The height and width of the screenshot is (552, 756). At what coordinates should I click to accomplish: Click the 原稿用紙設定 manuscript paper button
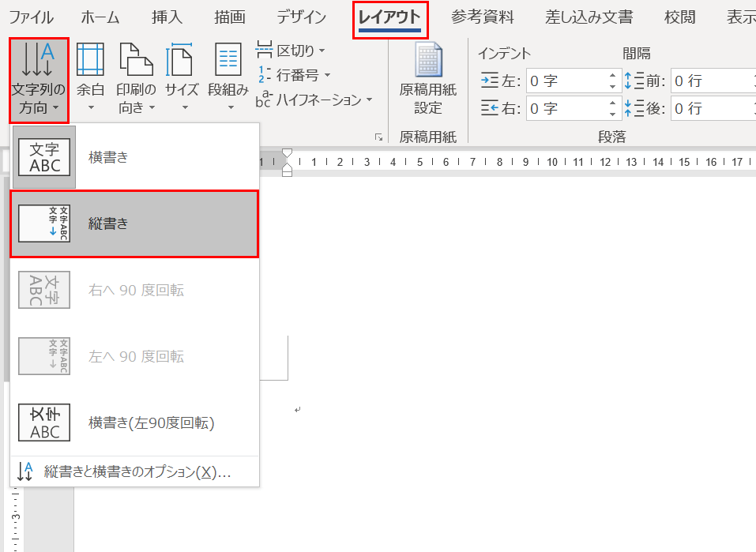(x=428, y=78)
